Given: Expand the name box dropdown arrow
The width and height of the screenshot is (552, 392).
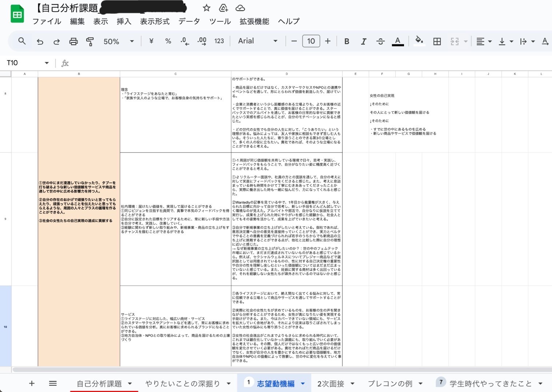Looking at the screenshot, I should (x=47, y=63).
